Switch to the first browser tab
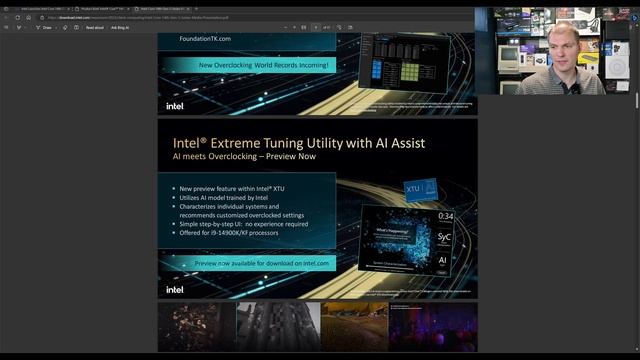The image size is (640, 360). pos(43,9)
